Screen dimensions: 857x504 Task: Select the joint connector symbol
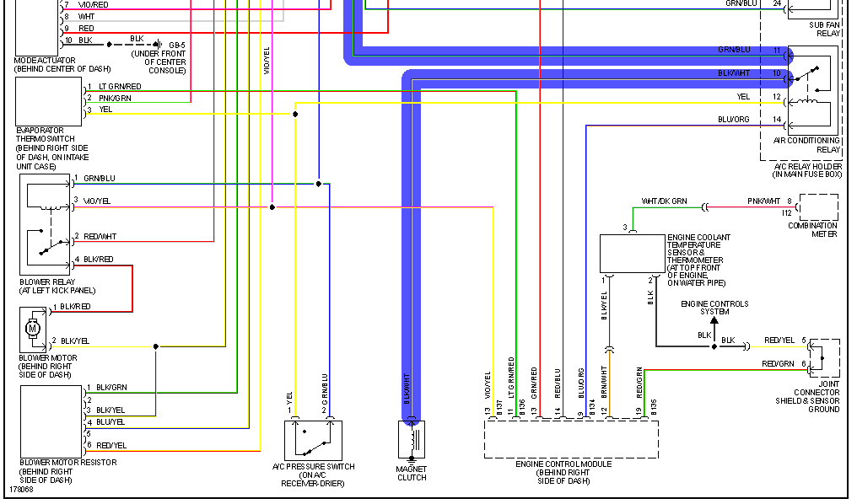823,358
